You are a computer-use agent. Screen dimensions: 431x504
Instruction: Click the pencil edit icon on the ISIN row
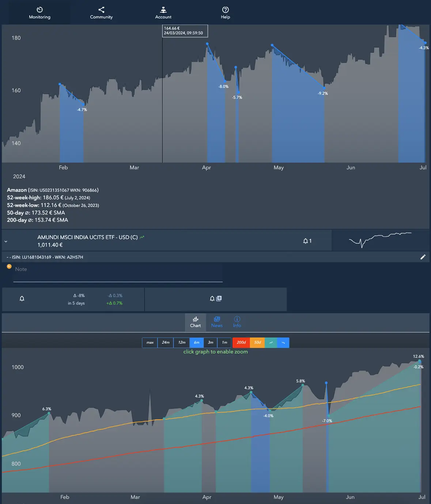point(423,257)
